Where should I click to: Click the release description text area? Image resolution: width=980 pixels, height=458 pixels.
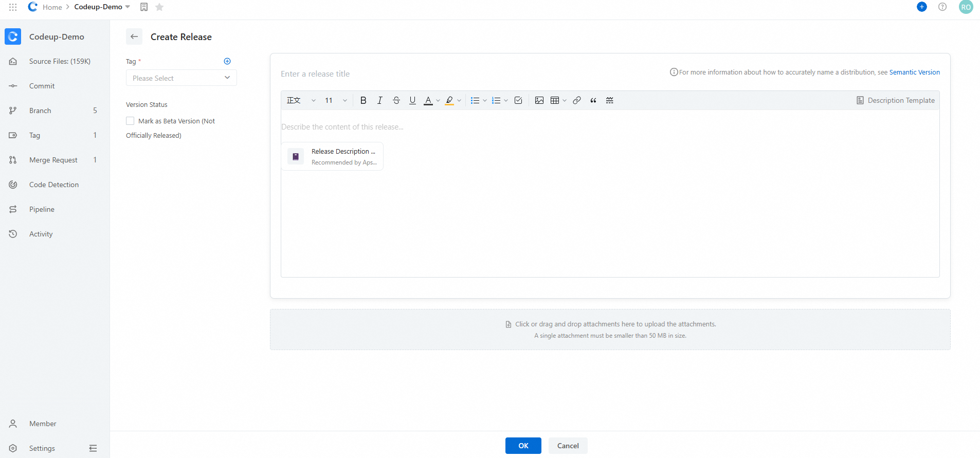pos(610,193)
